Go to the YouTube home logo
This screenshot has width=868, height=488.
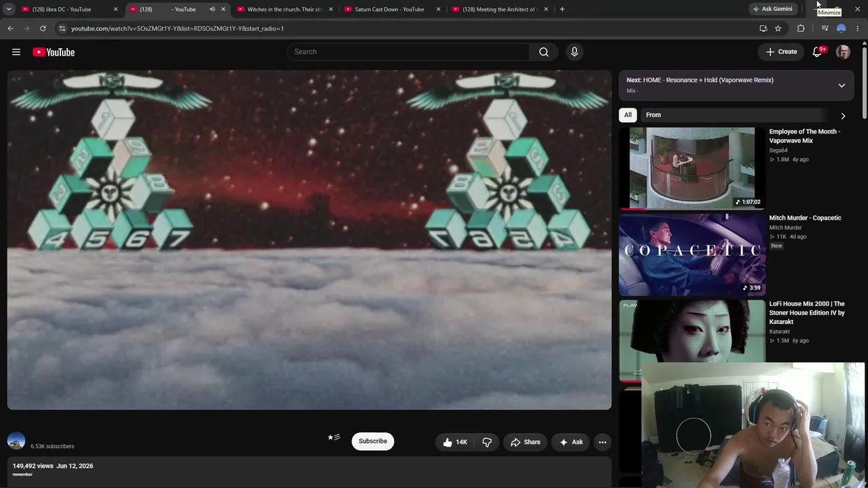pyautogui.click(x=54, y=52)
